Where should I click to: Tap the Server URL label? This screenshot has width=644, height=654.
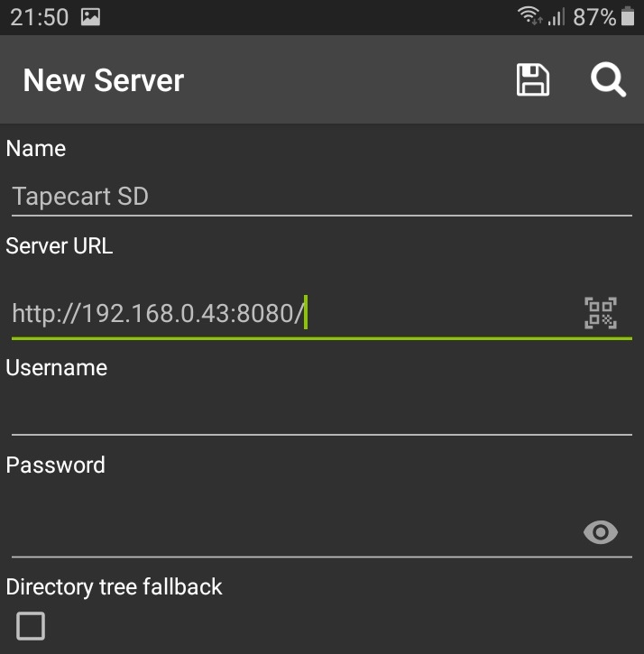(x=60, y=245)
